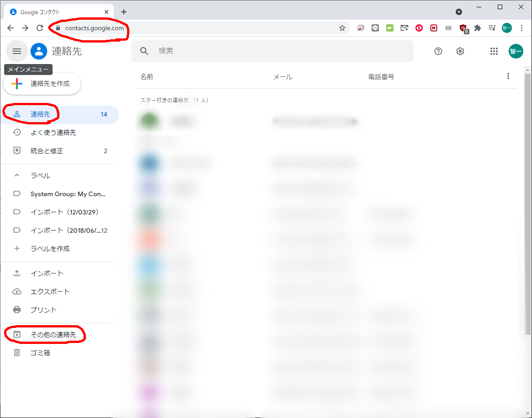Click the Google account avatar
The width and height of the screenshot is (532, 418).
(x=516, y=51)
